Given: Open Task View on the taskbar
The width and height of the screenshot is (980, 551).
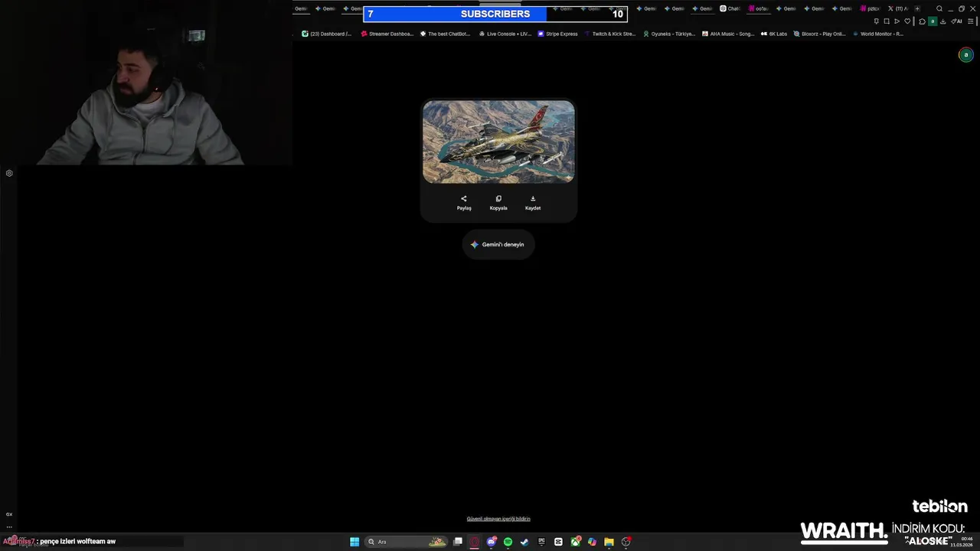Looking at the screenshot, I should tap(458, 542).
